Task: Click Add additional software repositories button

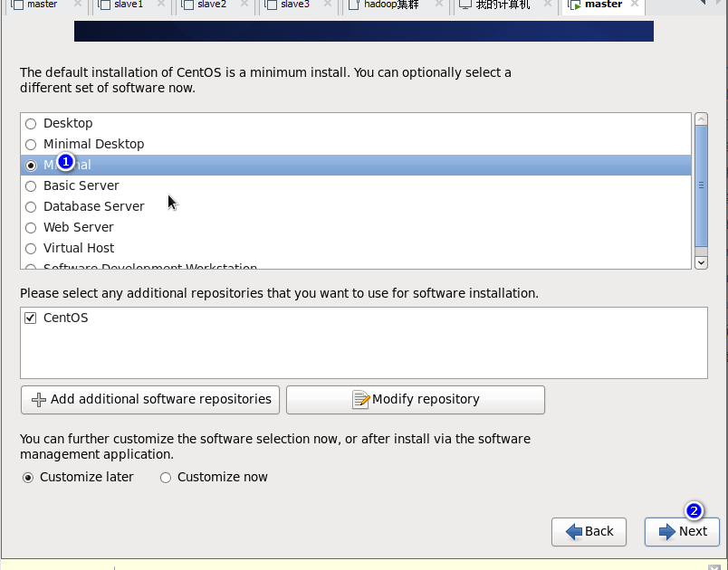Action: pos(150,399)
